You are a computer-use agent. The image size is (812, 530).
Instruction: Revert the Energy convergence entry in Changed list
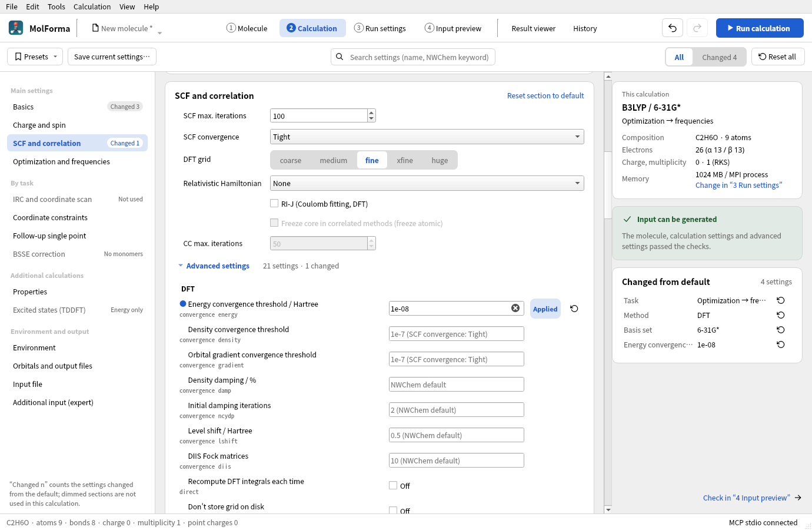click(781, 344)
